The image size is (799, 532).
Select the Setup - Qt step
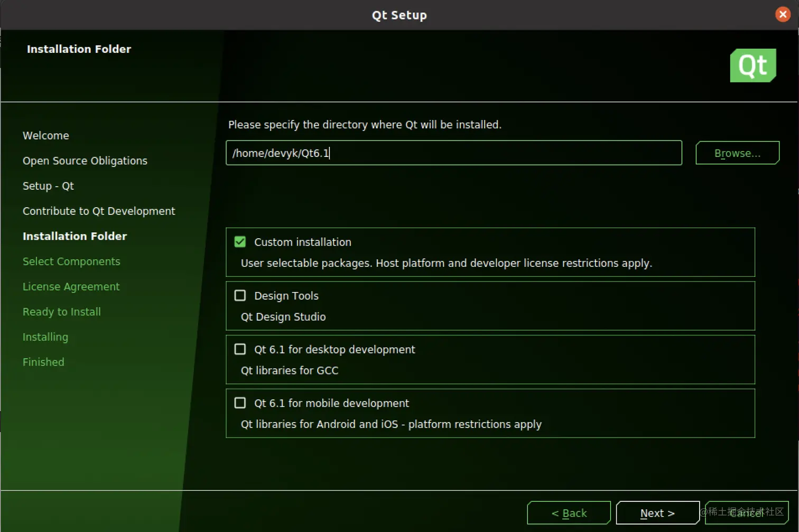coord(48,186)
